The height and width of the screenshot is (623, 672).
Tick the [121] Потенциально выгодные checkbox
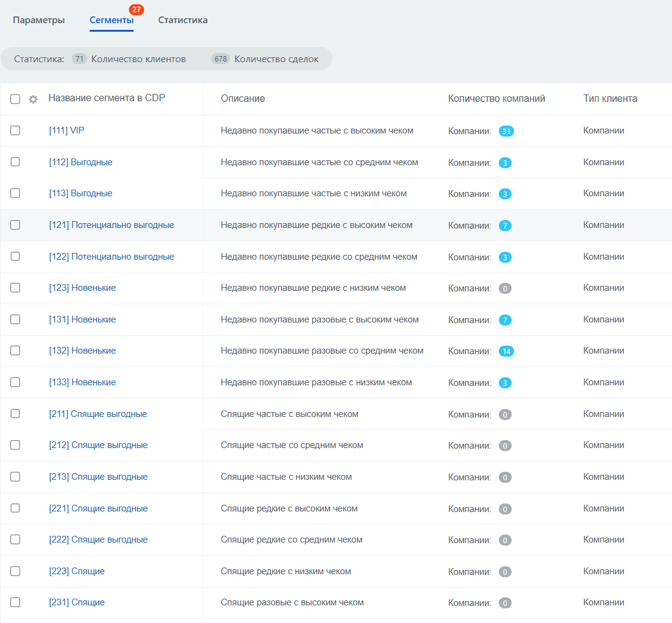coord(15,225)
